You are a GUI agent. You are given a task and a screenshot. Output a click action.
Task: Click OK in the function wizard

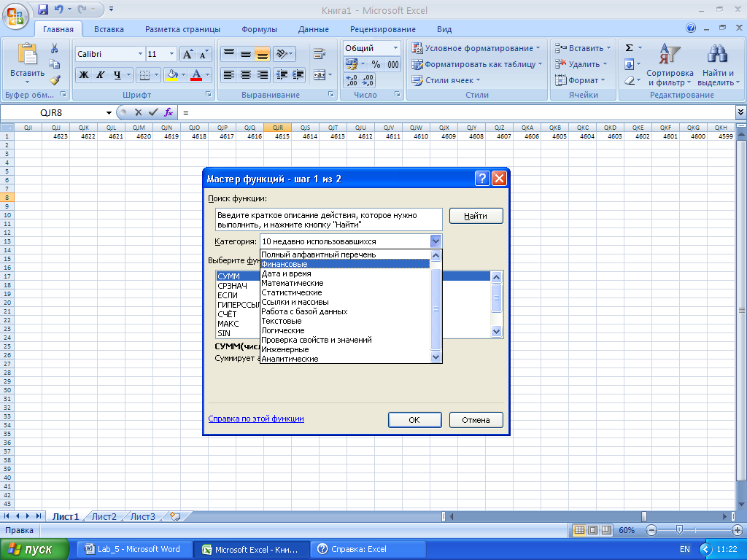(x=414, y=420)
